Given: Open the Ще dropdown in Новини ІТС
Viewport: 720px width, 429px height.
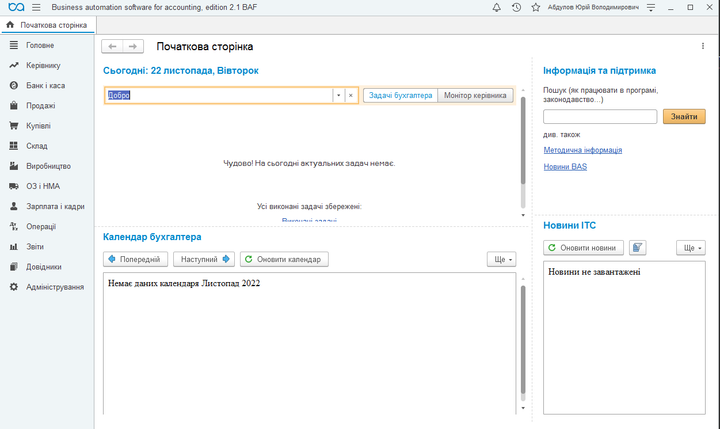Looking at the screenshot, I should click(x=692, y=247).
